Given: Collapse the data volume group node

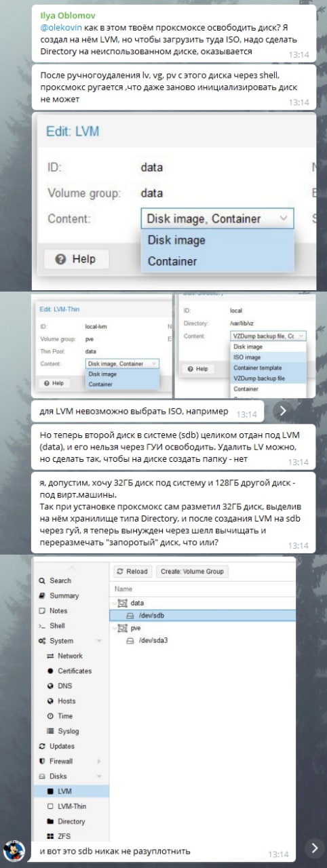Looking at the screenshot, I should tap(114, 603).
